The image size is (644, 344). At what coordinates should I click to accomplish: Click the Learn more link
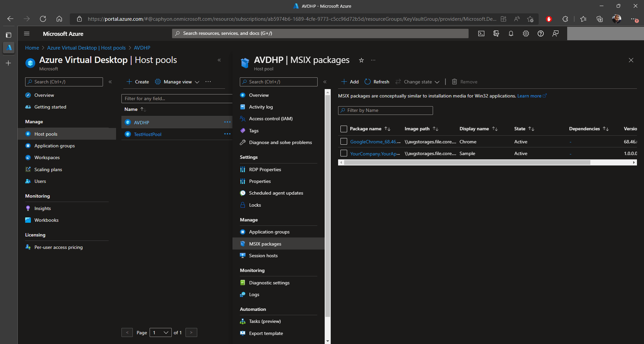coord(532,96)
